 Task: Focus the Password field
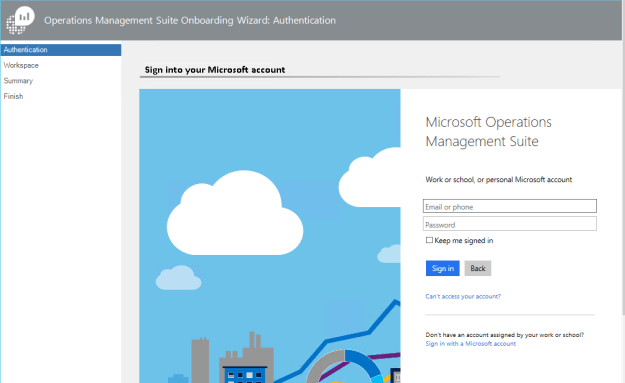tap(509, 224)
